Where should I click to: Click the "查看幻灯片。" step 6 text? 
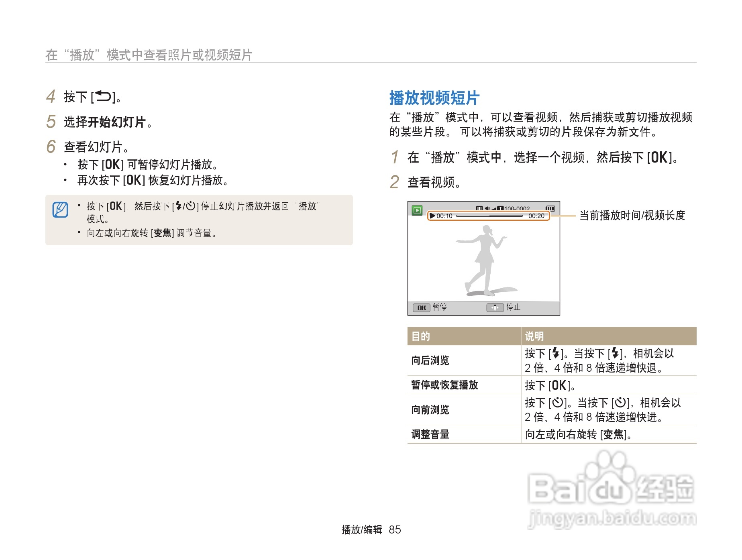point(97,147)
